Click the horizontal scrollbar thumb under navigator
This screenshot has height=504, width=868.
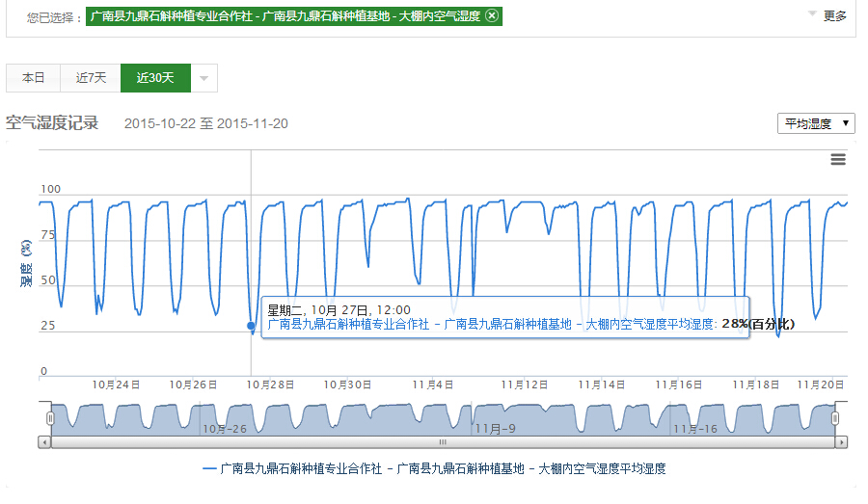click(443, 441)
